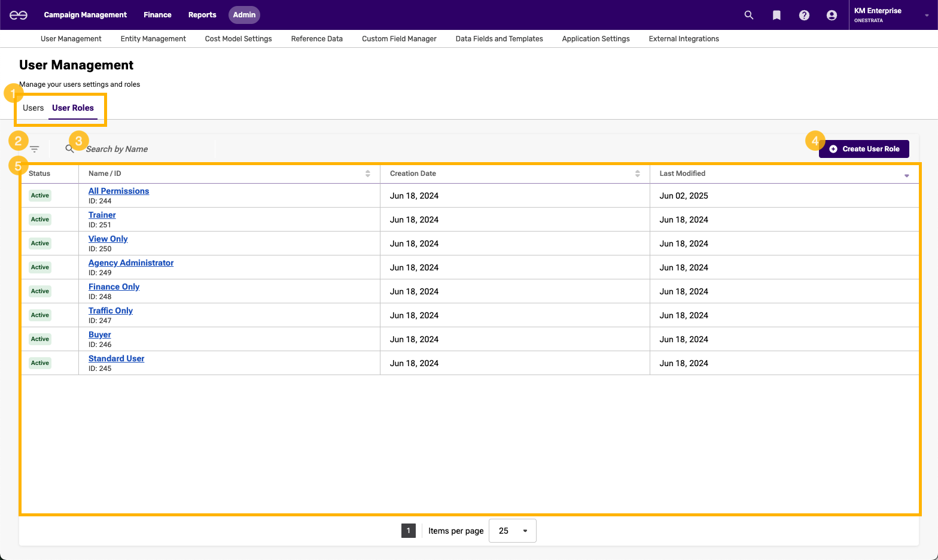The width and height of the screenshot is (938, 560).
Task: Click the OneStrata logo icon
Action: click(x=19, y=15)
